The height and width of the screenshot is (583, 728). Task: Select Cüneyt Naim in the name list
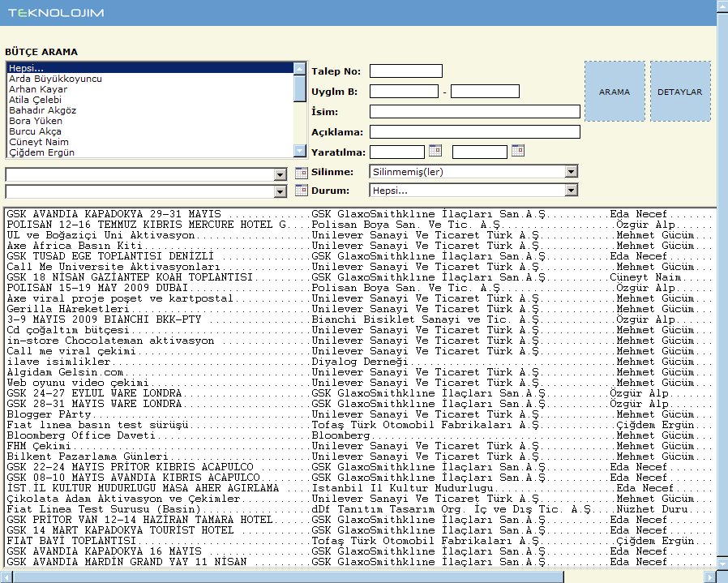point(151,142)
